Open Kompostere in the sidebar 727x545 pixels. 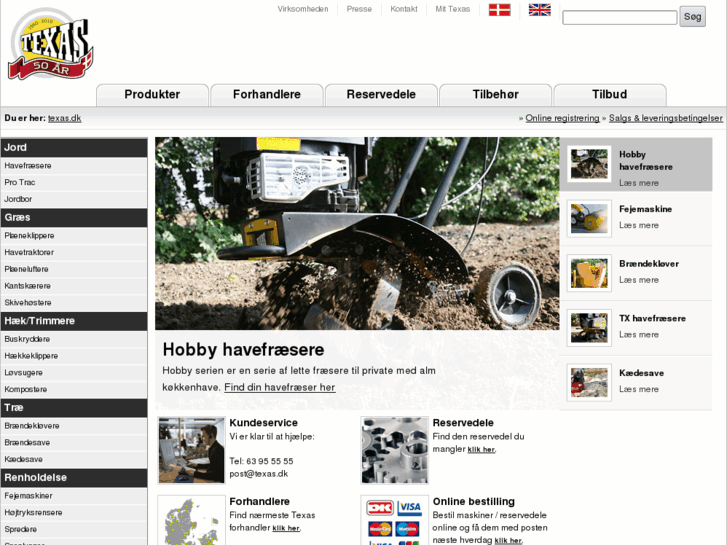74,389
